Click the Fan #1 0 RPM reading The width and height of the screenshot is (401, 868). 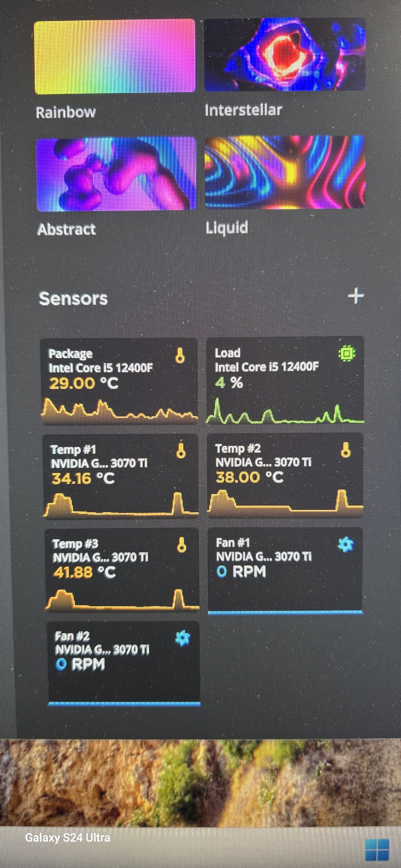[x=241, y=572]
